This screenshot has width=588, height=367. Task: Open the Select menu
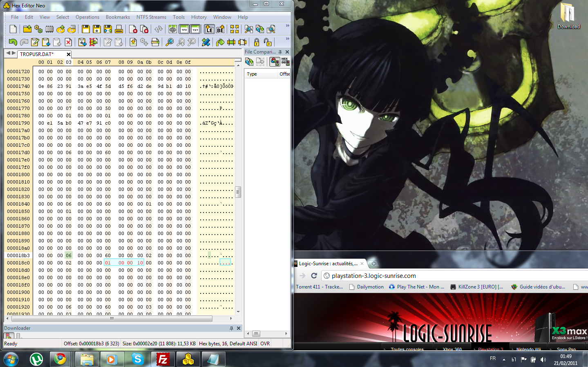tap(63, 17)
